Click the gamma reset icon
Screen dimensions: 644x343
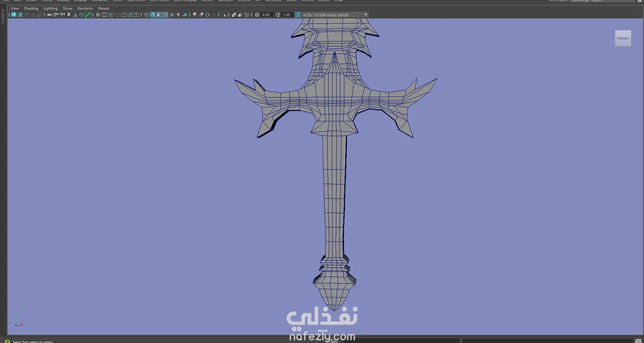point(278,15)
